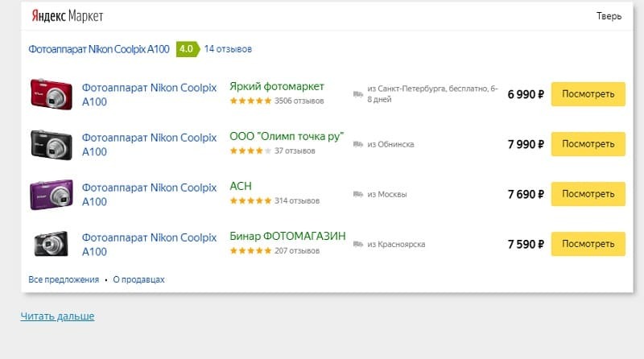Click the green 4.0 rating badge
The height and width of the screenshot is (359, 644).
tap(187, 49)
